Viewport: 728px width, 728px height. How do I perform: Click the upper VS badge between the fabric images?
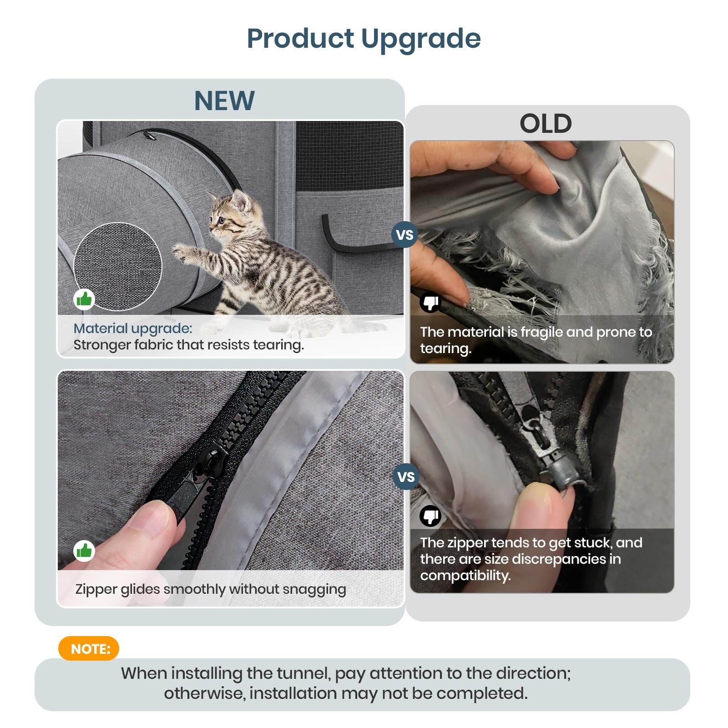[404, 235]
